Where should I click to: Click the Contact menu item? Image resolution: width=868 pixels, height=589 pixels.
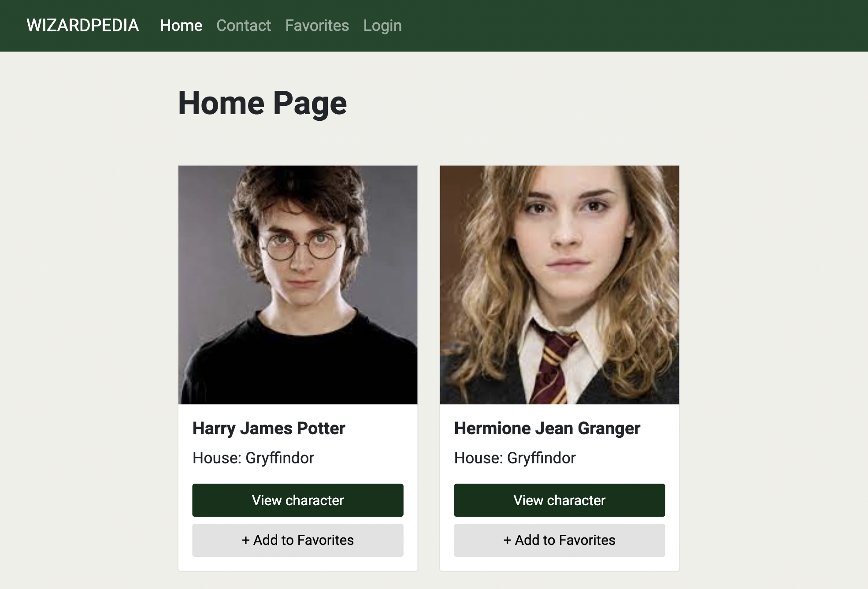(x=244, y=26)
